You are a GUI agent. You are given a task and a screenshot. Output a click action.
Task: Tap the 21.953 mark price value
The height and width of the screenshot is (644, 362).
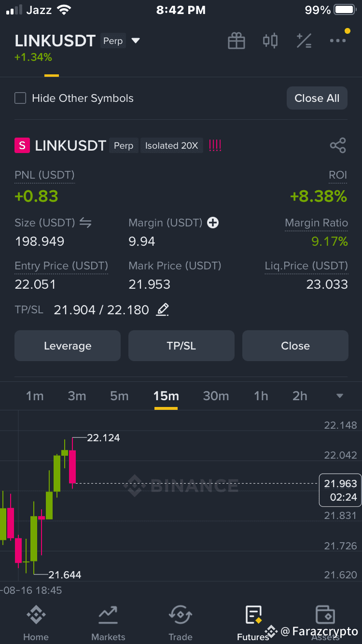[x=149, y=284]
